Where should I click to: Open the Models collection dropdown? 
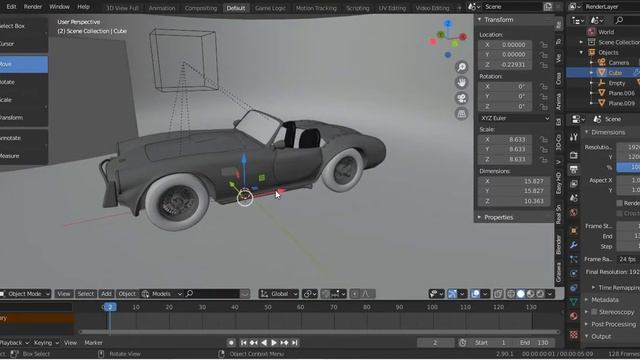(162, 294)
